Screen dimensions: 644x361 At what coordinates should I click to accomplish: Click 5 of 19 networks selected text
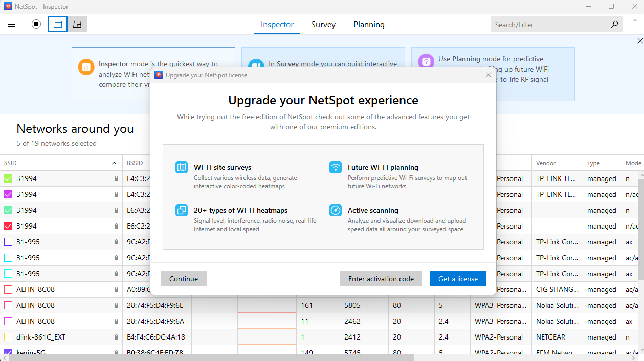click(56, 144)
